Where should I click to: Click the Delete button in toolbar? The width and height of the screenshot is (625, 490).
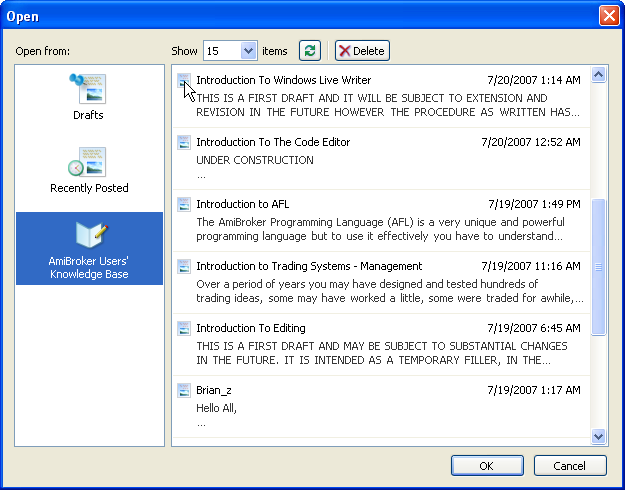pyautogui.click(x=362, y=51)
